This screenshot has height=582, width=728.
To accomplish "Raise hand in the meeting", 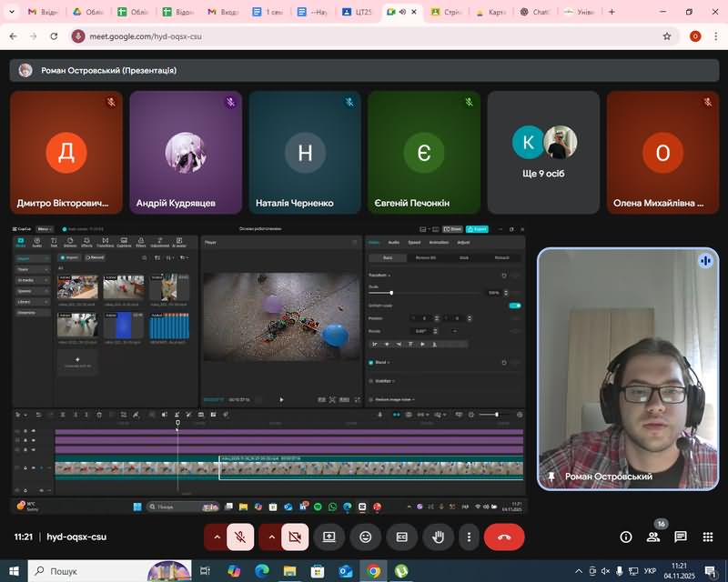I will coord(438,537).
